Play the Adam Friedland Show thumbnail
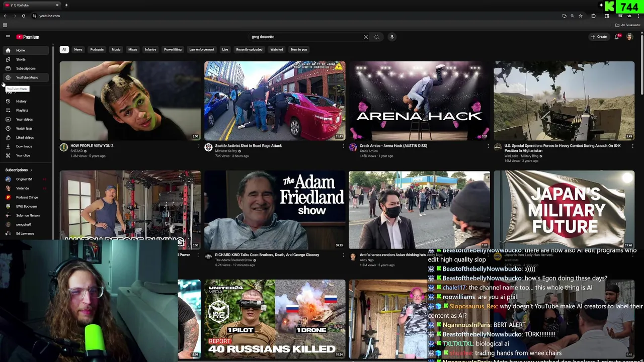644x362 pixels. tap(275, 210)
